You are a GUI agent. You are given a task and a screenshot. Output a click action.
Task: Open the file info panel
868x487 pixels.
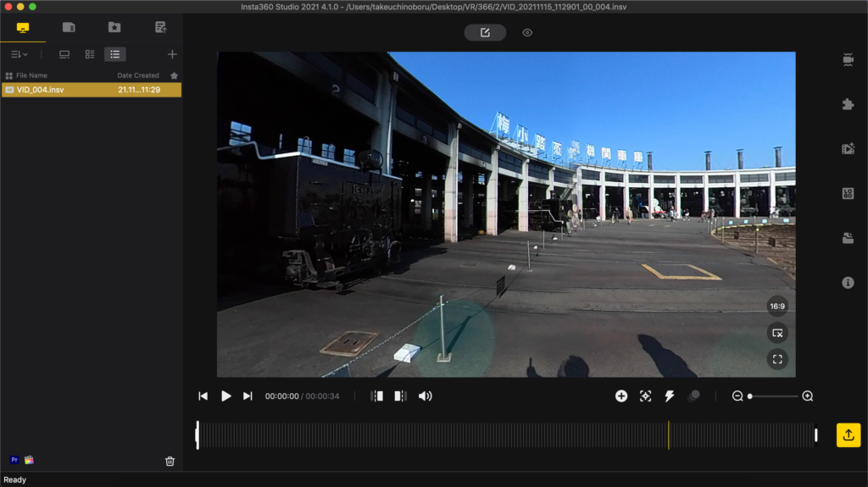848,282
